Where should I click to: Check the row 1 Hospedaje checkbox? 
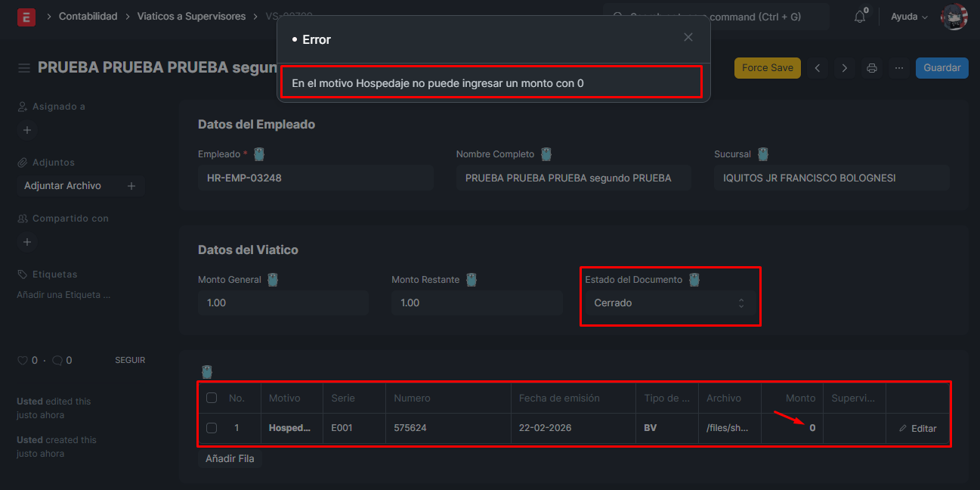pos(212,428)
